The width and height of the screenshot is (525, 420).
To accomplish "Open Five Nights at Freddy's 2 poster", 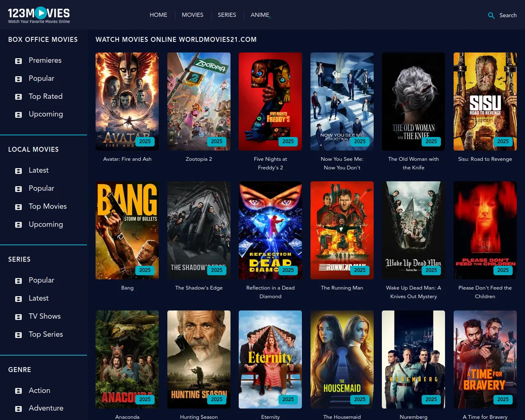I will tap(270, 101).
